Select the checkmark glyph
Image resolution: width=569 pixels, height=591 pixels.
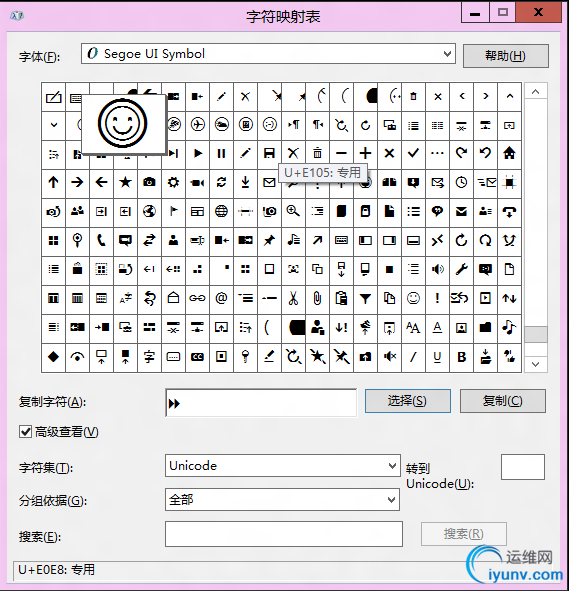tap(413, 153)
